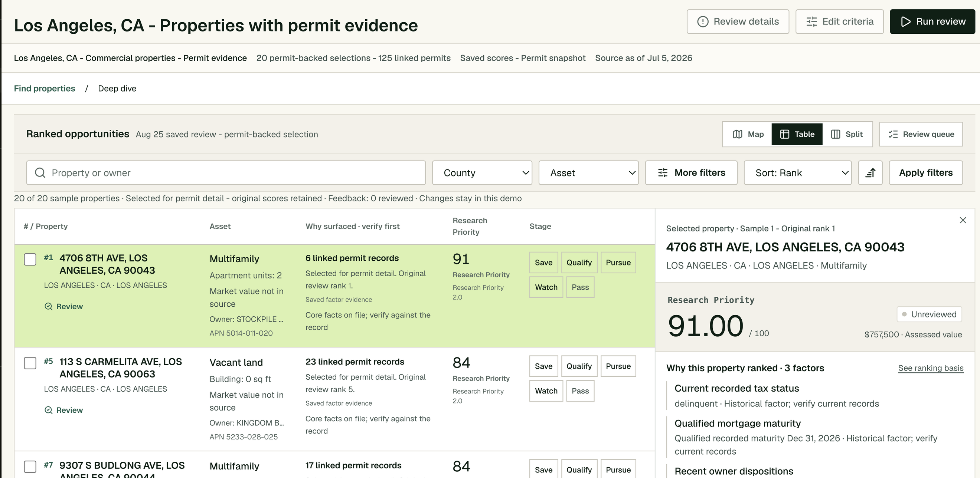
Task: Click the Map view icon
Action: coord(738,134)
